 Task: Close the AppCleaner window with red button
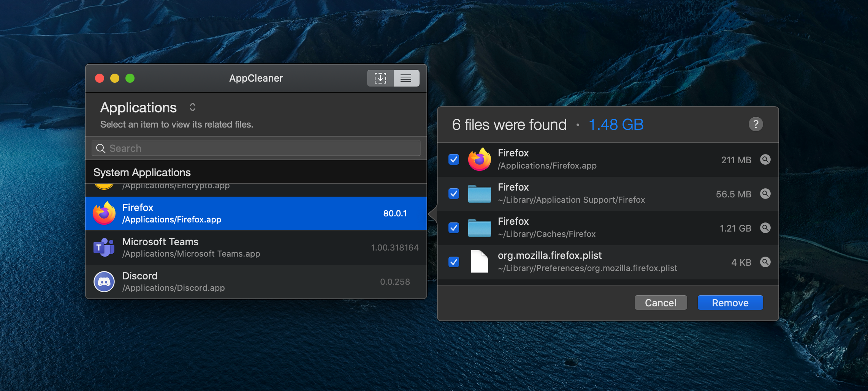point(100,78)
